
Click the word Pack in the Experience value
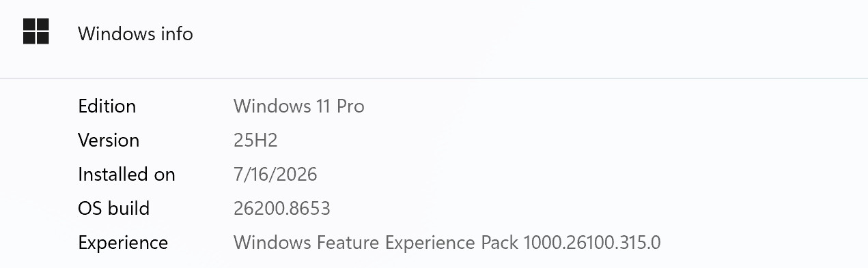499,243
